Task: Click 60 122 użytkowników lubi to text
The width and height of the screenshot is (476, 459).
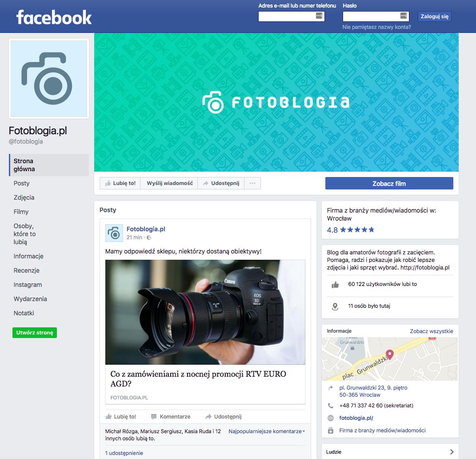Action: point(383,284)
